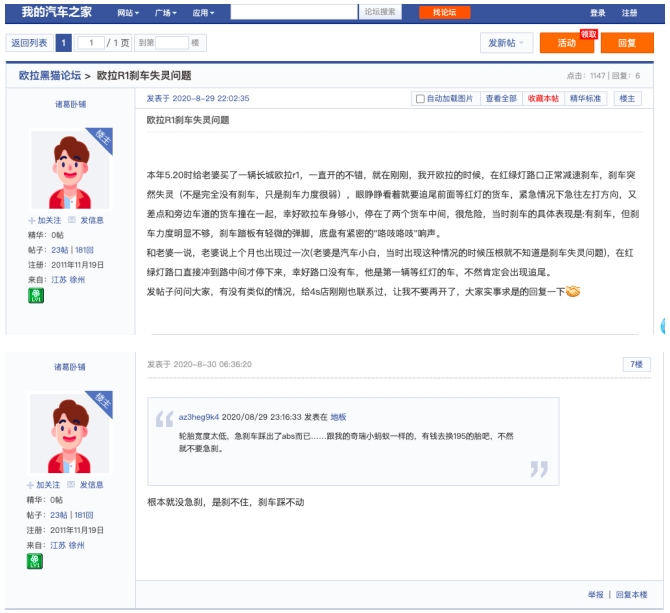
Task: Click 江苏 徐州 location in 7楼 profile
Action: pyautogui.click(x=67, y=546)
